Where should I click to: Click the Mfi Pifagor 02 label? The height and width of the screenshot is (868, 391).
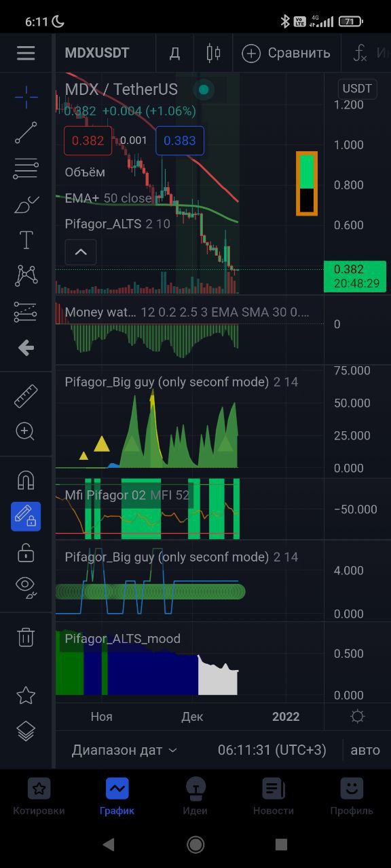click(105, 495)
